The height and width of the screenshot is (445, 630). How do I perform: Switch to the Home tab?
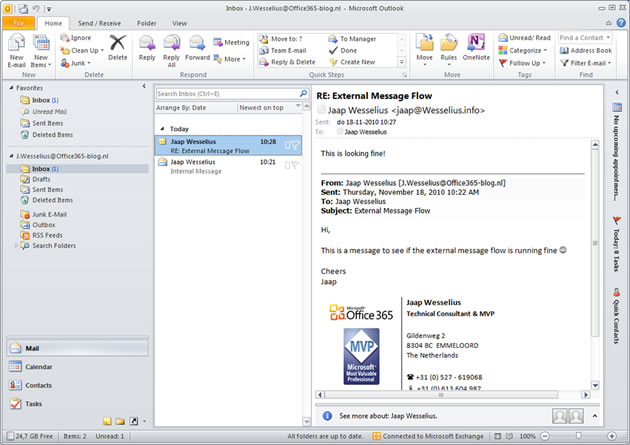53,23
